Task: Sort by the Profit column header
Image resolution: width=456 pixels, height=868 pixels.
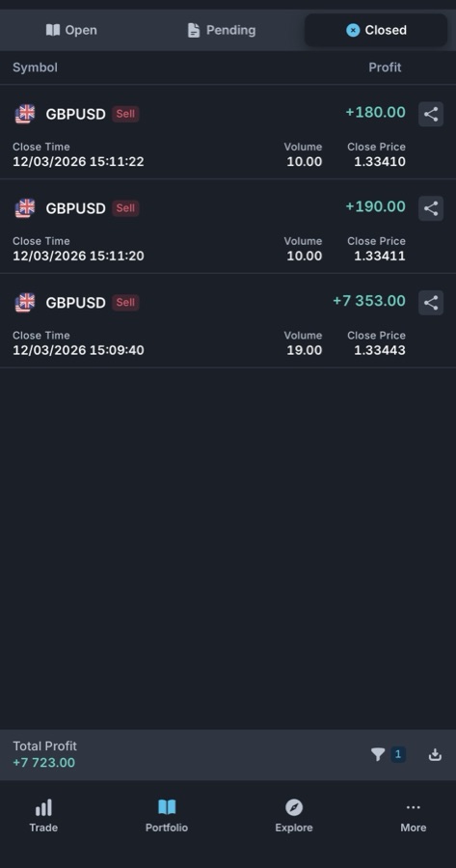Action: click(x=385, y=68)
